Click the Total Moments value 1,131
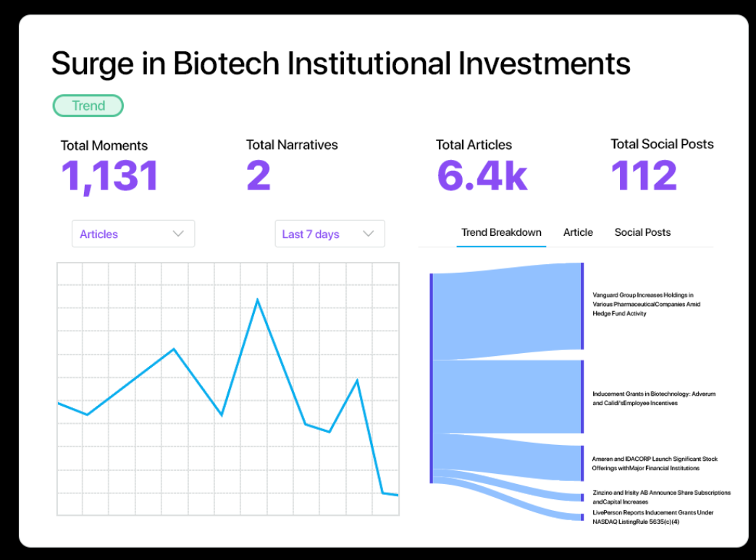756x560 pixels. pos(109,176)
